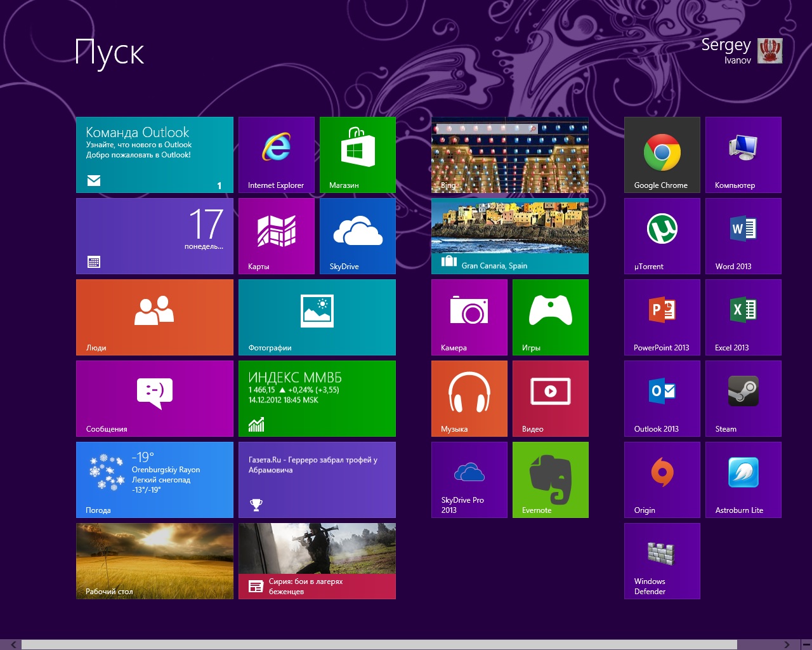Viewport: 812px width, 650px height.
Task: Open the Люди people tile
Action: click(x=155, y=317)
